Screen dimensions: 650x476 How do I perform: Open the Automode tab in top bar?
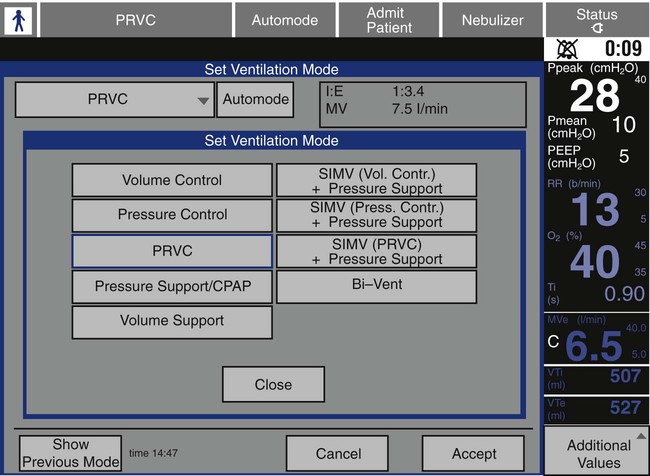click(285, 20)
